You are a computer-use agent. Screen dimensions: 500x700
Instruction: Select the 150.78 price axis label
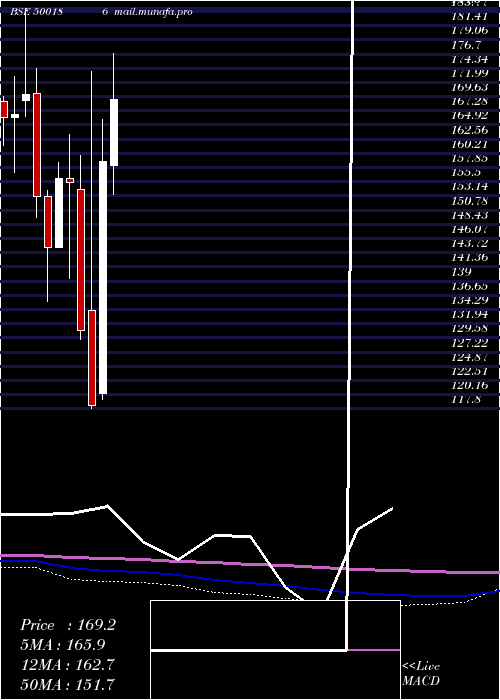point(470,201)
